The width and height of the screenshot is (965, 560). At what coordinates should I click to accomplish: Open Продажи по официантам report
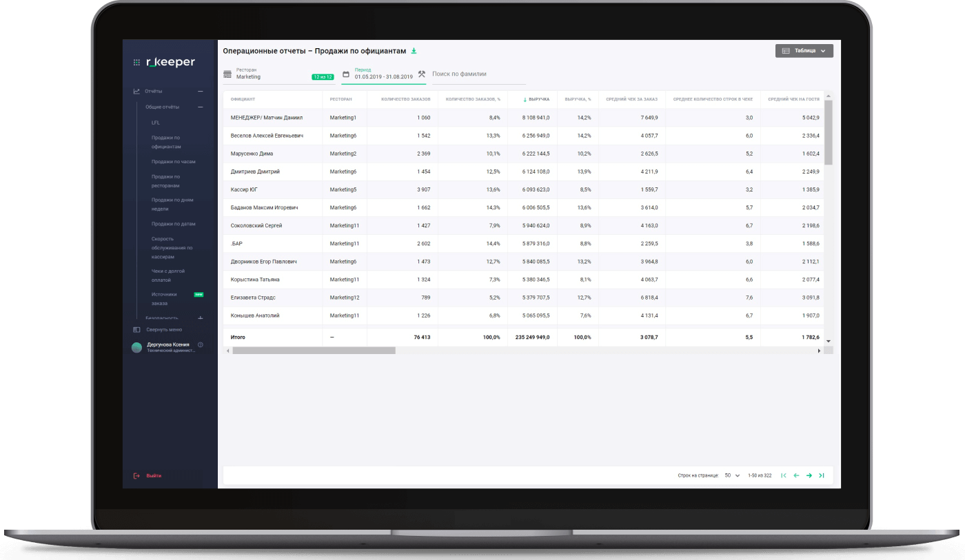click(166, 142)
